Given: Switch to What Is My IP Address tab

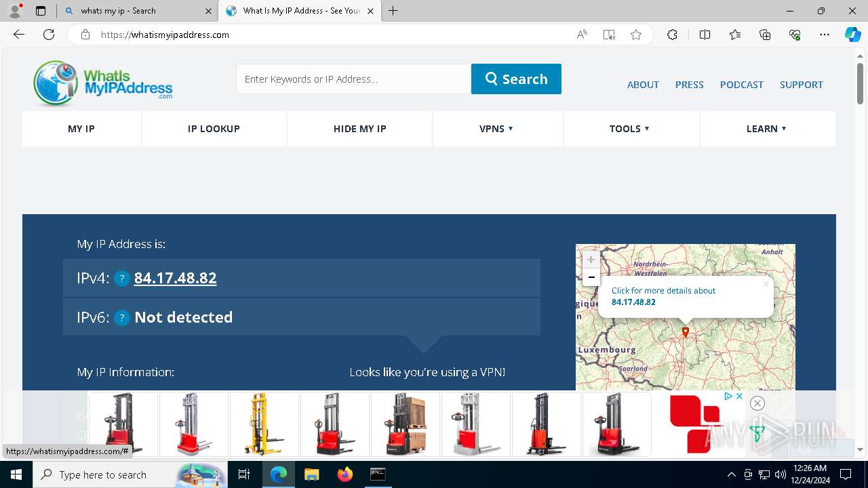Looking at the screenshot, I should pyautogui.click(x=301, y=11).
